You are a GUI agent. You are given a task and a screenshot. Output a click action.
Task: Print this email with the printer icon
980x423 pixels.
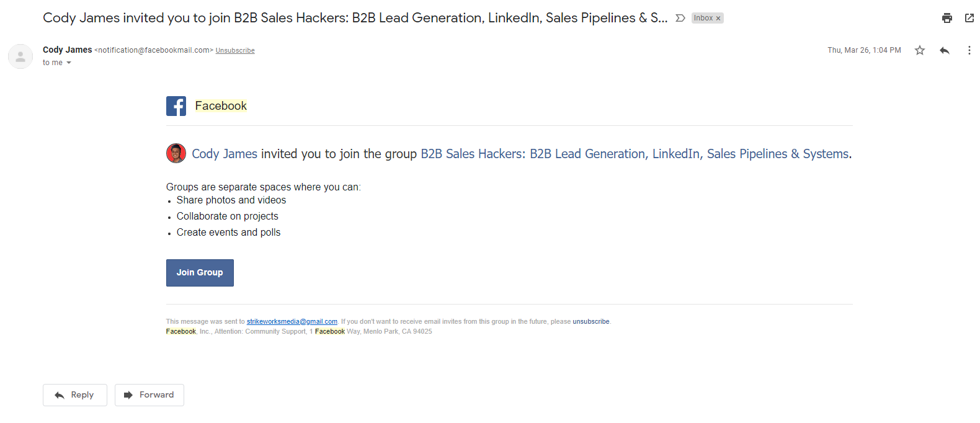[x=947, y=18]
